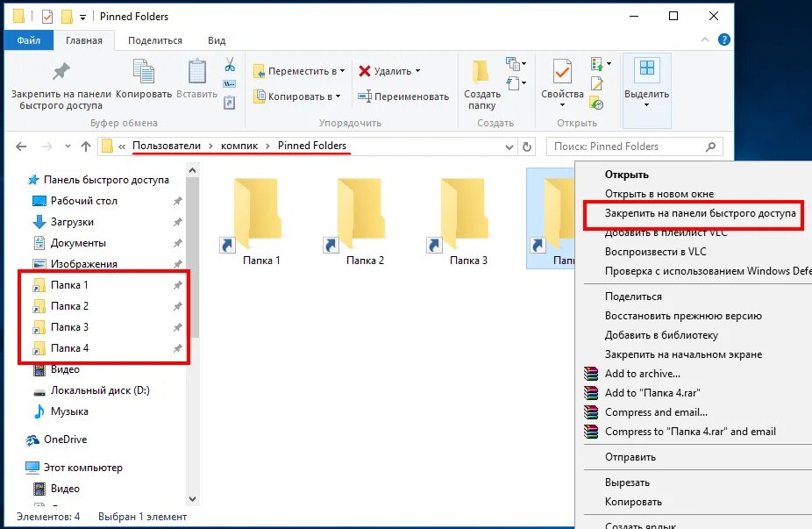812x529 pixels.
Task: Collapse the ribbon with the chevron
Action: pos(705,39)
